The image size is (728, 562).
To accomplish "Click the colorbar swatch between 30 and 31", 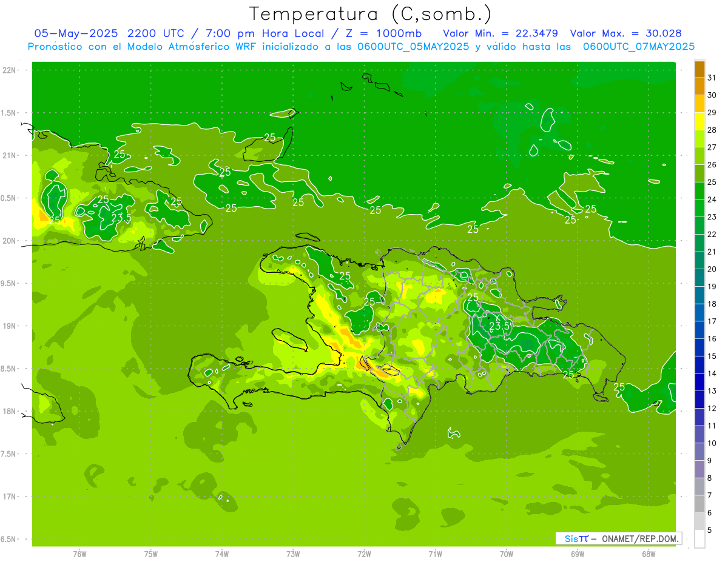I will pyautogui.click(x=699, y=86).
